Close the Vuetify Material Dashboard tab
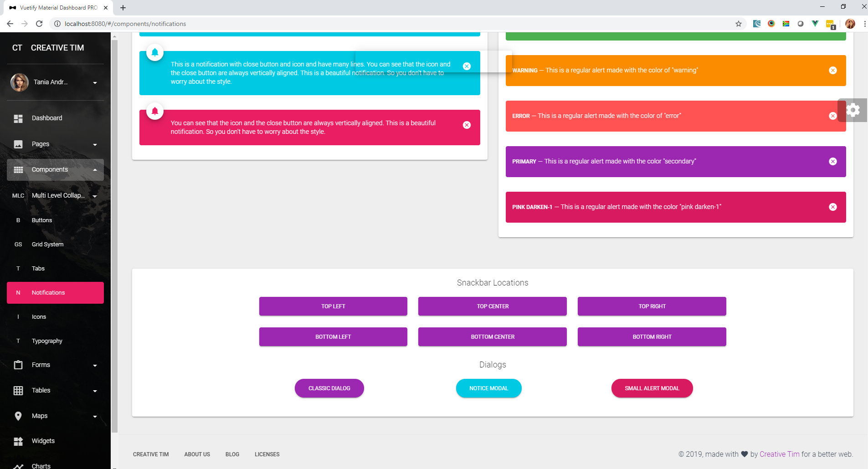This screenshot has width=868, height=469. [x=106, y=8]
